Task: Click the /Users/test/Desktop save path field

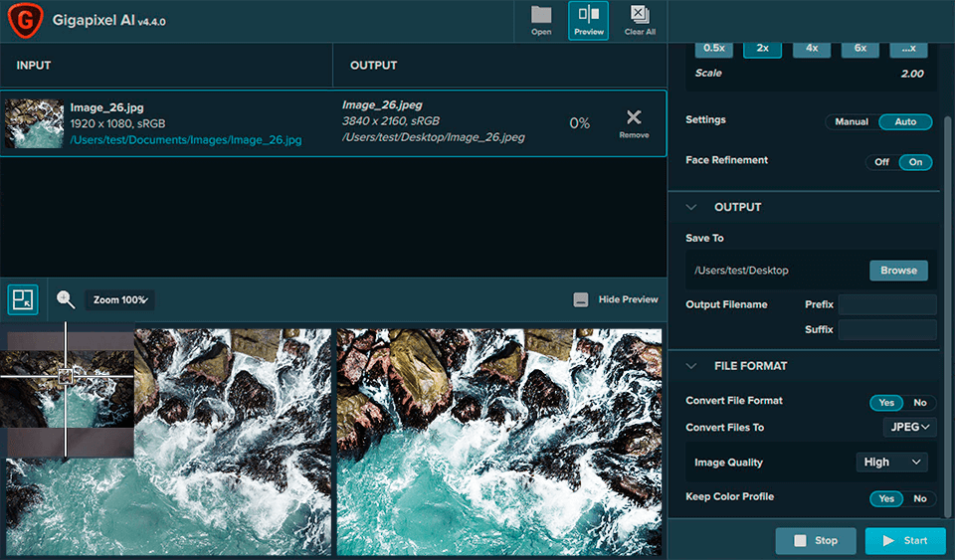Action: (x=775, y=271)
